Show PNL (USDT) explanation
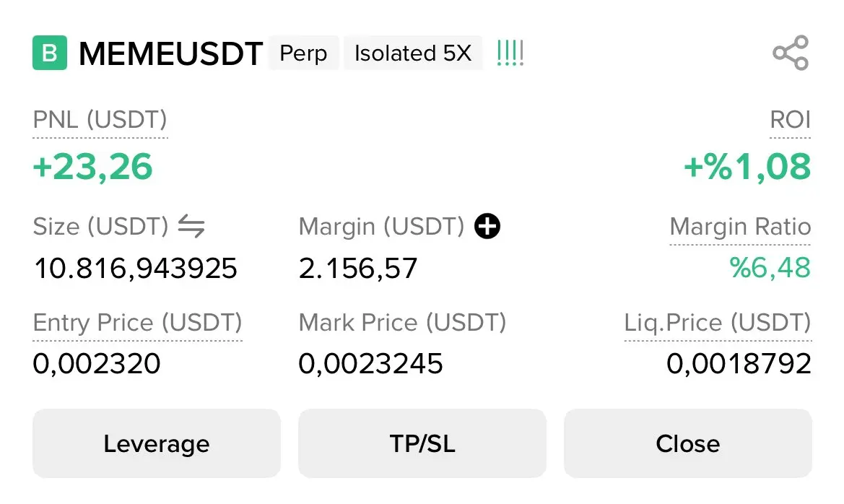 click(x=100, y=120)
